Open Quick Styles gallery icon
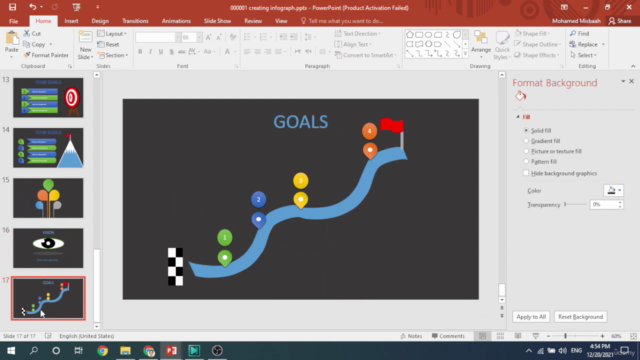 pyautogui.click(x=502, y=38)
